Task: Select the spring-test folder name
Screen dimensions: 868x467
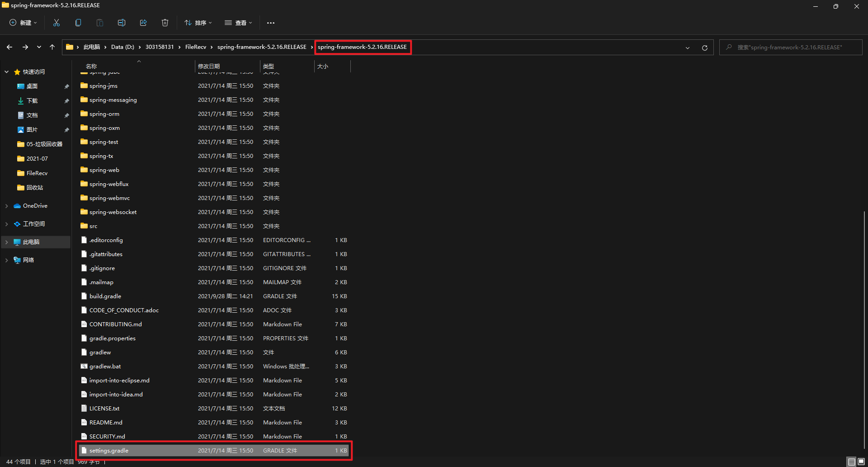Action: 104,142
